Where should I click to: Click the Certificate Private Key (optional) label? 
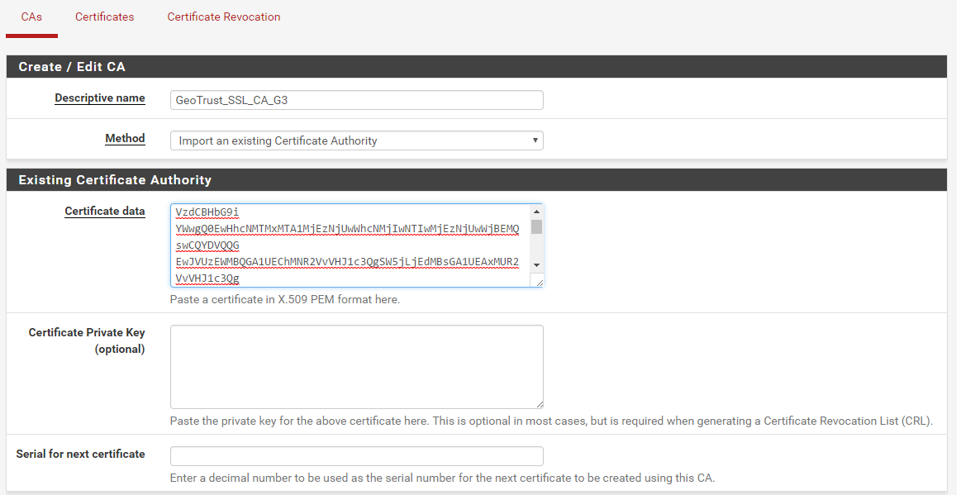click(87, 340)
